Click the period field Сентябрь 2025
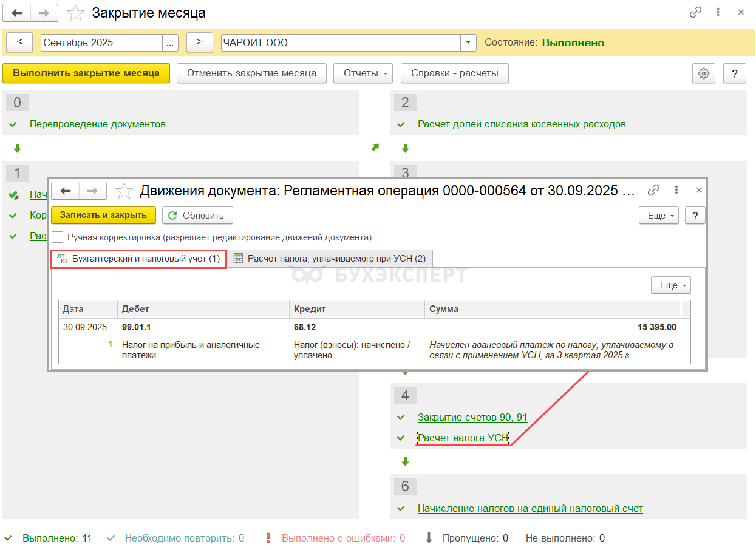756x550 pixels. pyautogui.click(x=101, y=43)
